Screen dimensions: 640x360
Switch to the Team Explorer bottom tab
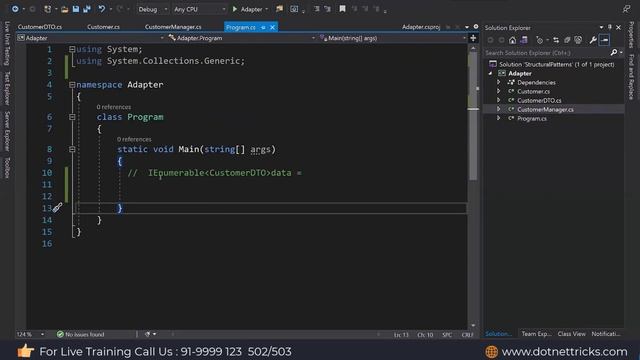pyautogui.click(x=536, y=334)
